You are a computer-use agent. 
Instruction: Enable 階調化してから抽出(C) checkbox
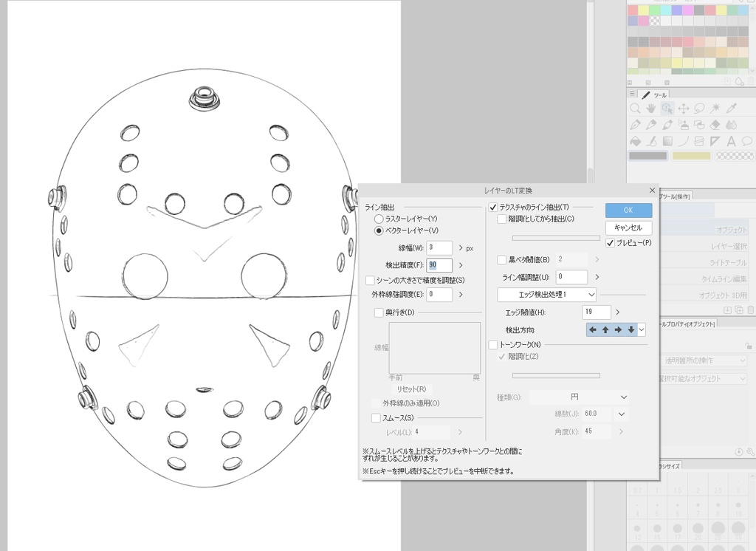point(501,219)
